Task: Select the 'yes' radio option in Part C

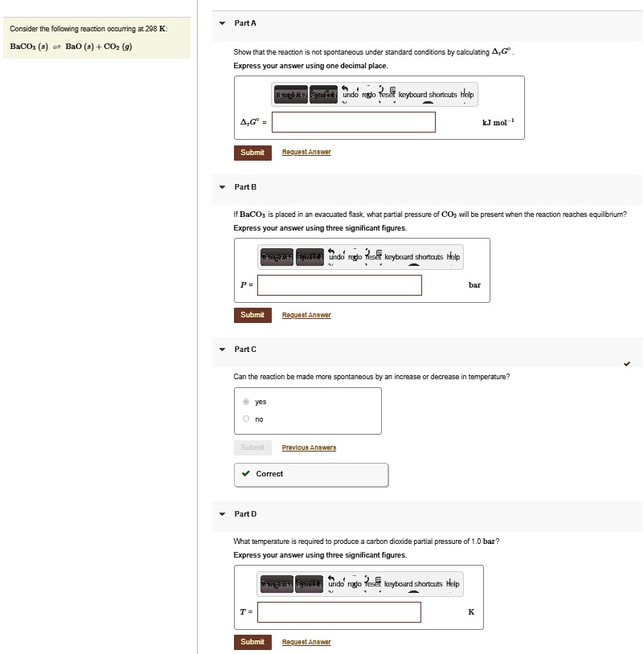Action: coord(246,402)
